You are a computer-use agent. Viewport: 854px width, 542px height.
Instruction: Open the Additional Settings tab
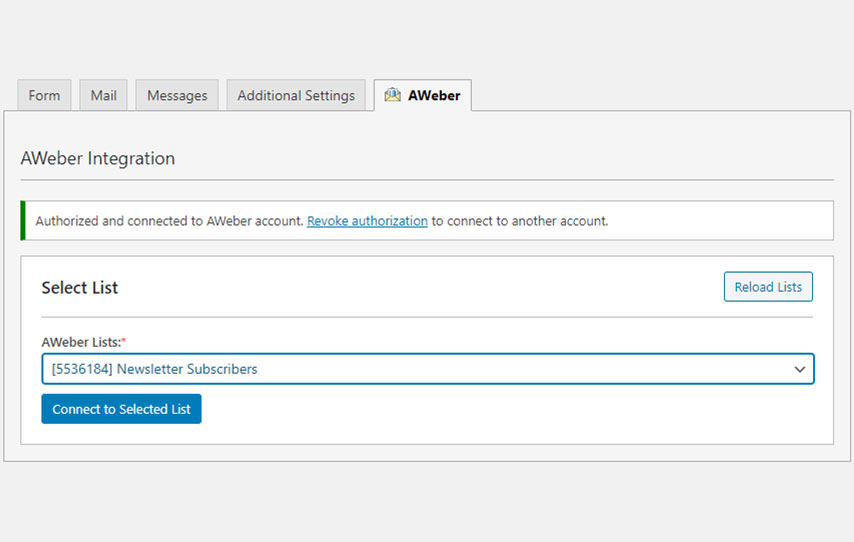[x=296, y=96]
